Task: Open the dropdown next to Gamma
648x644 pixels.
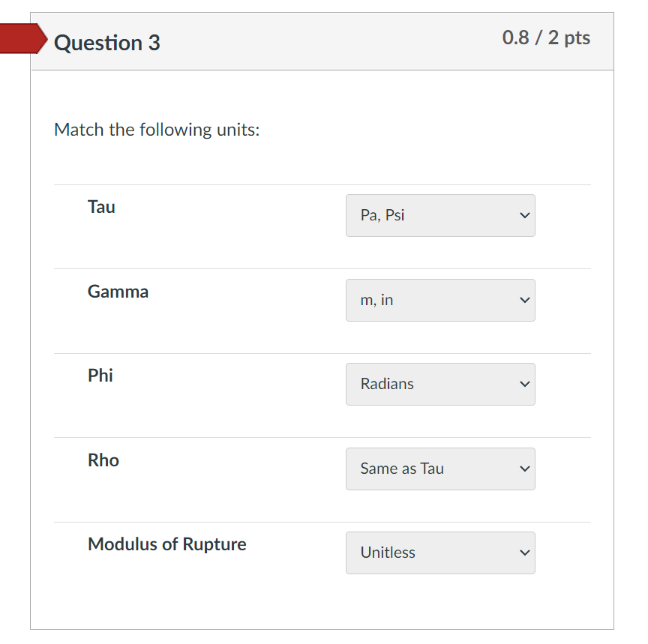Action: [x=440, y=300]
